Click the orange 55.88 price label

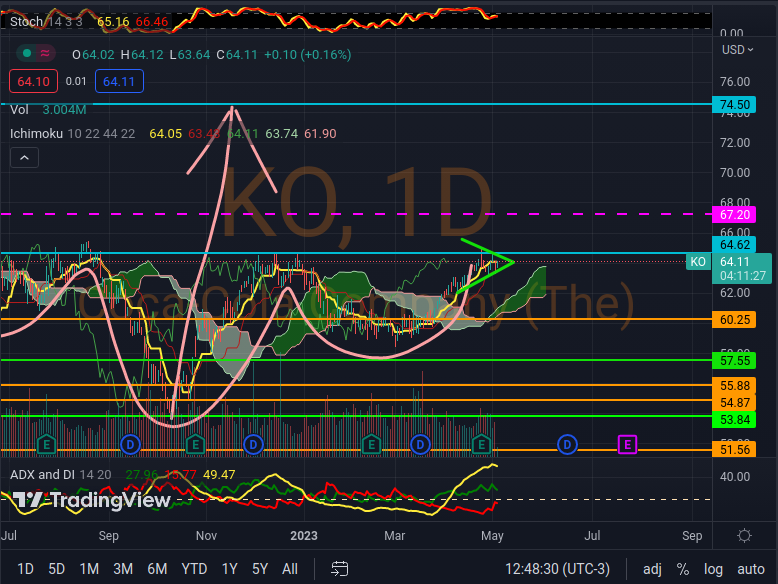click(734, 386)
